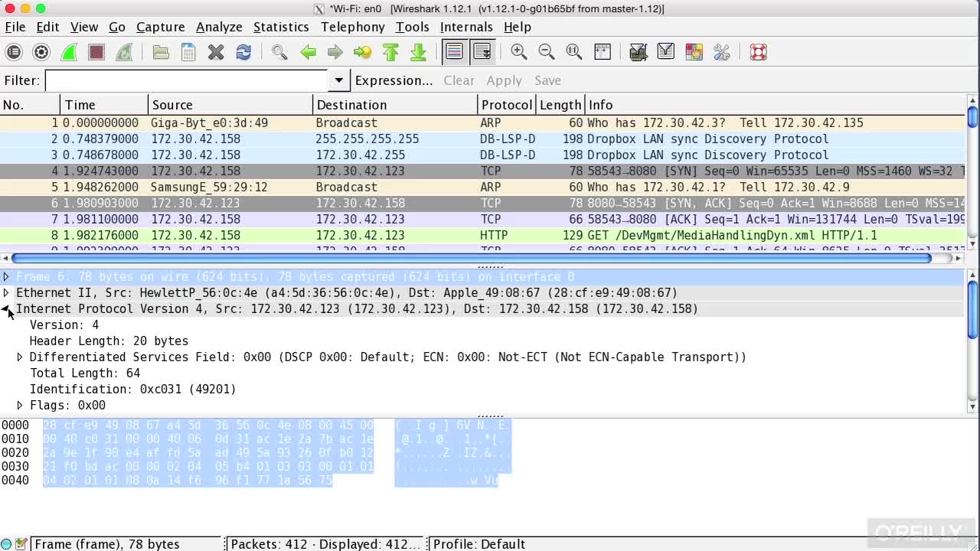Open the File menu
Screen dimensions: 980x551
15,27
